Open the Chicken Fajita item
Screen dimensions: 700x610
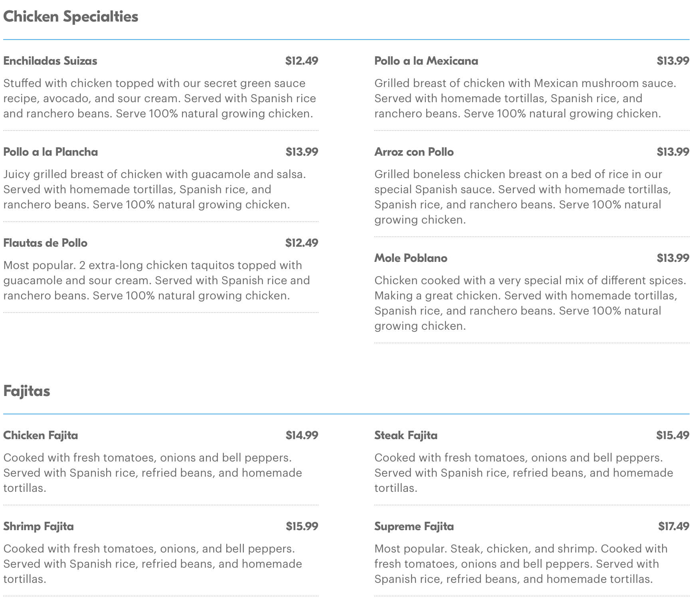(40, 435)
